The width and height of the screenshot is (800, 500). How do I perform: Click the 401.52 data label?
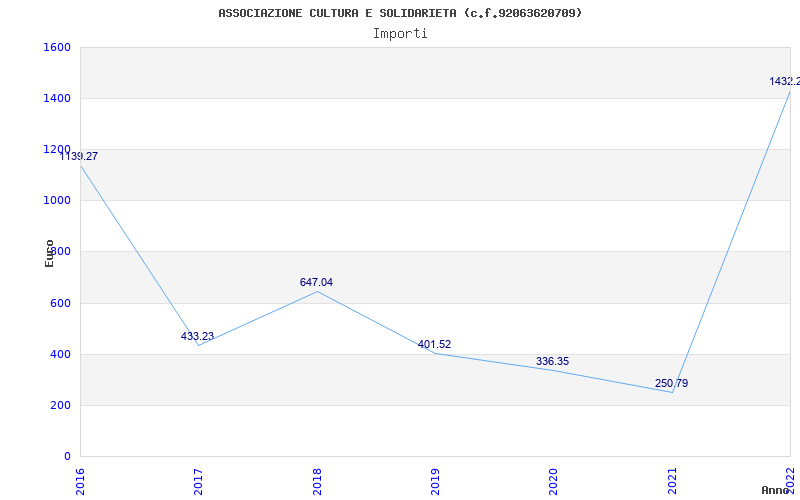pyautogui.click(x=434, y=344)
